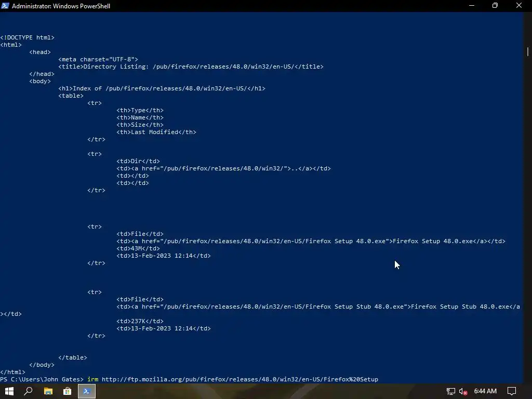This screenshot has width=532, height=399.
Task: Click the href '/pub/firefox/releases/48.0/win32/' parent line
Action: tap(223, 168)
